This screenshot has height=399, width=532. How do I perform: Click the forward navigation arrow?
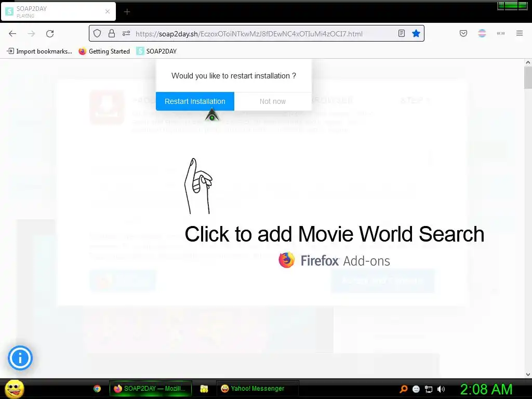coord(31,34)
